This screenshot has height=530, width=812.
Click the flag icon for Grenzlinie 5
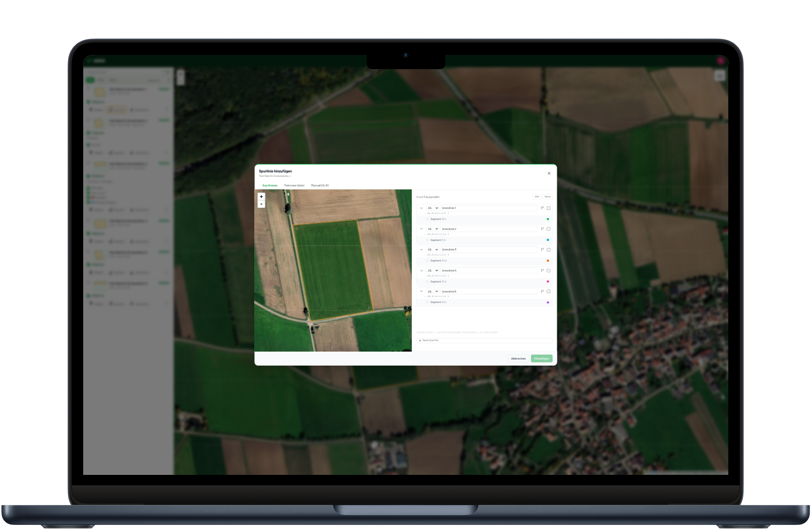click(542, 291)
